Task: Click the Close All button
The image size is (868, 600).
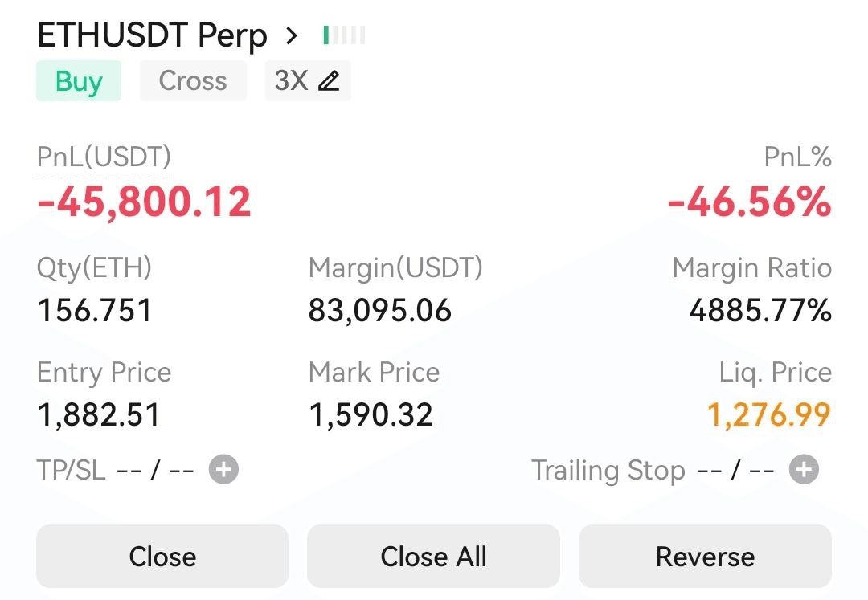Action: pyautogui.click(x=433, y=557)
